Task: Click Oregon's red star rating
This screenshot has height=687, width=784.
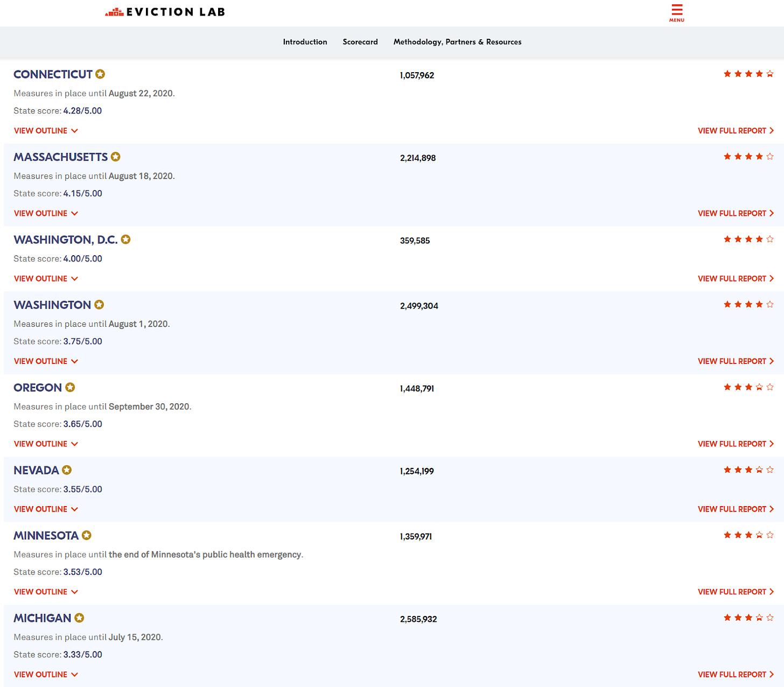Action: pyautogui.click(x=748, y=387)
